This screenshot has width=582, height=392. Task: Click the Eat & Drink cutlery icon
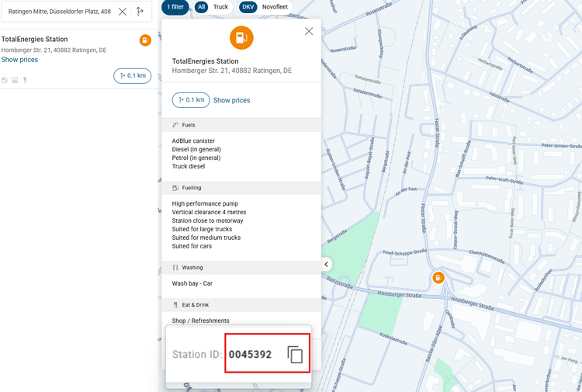coord(175,305)
